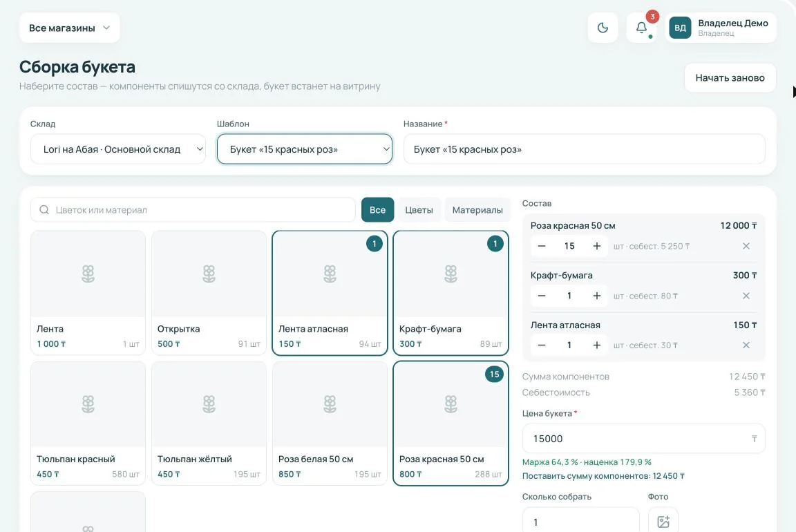Remove Крафт-бумага with its X icon

(x=746, y=296)
